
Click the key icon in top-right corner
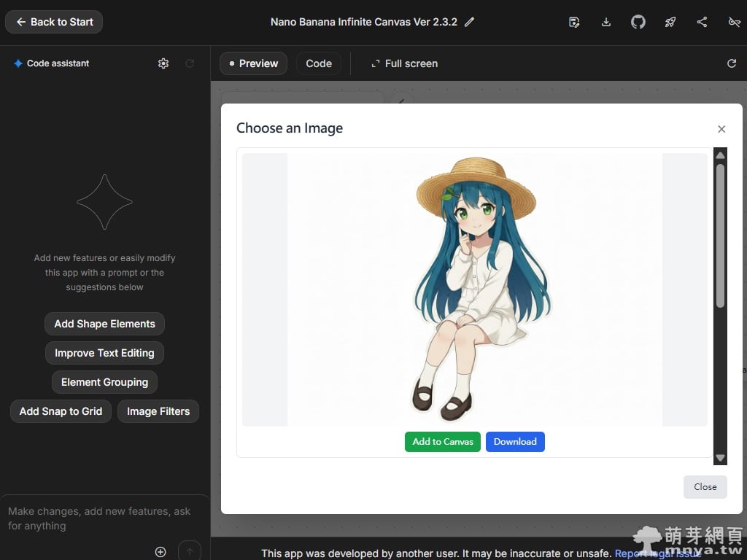[734, 22]
